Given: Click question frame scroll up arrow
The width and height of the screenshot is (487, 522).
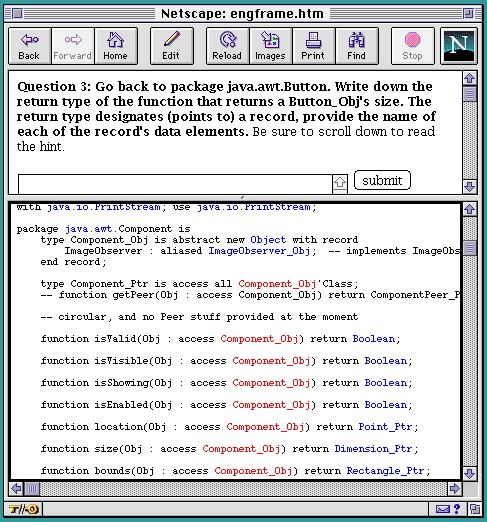Looking at the screenshot, I should click(470, 78).
